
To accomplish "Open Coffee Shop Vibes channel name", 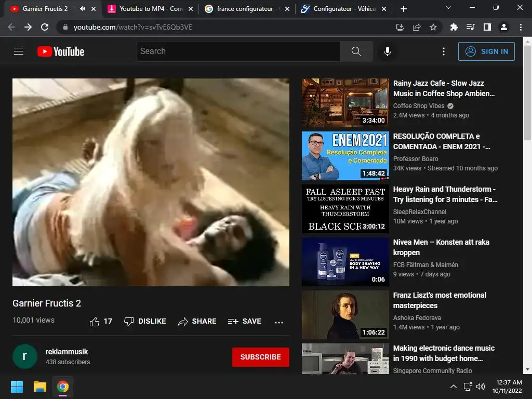I will point(419,106).
